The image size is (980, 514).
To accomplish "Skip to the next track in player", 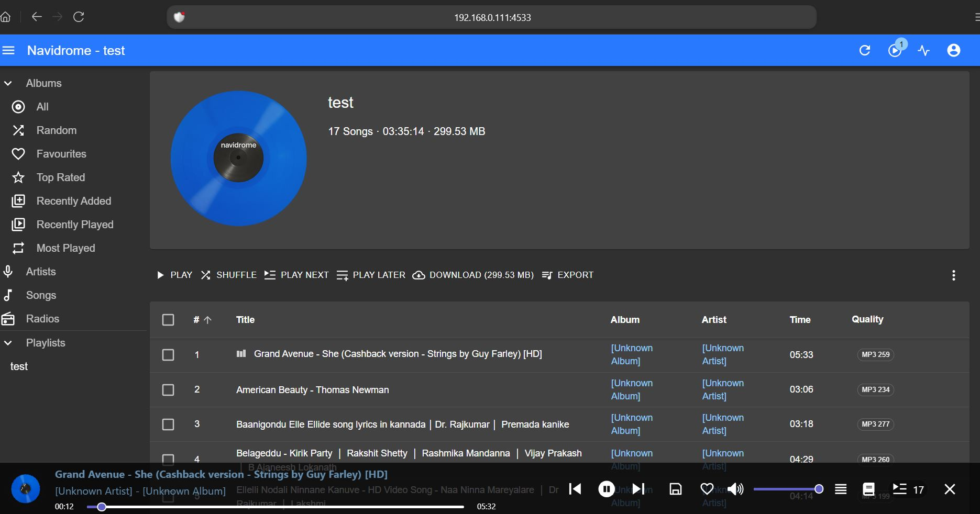I will (638, 489).
